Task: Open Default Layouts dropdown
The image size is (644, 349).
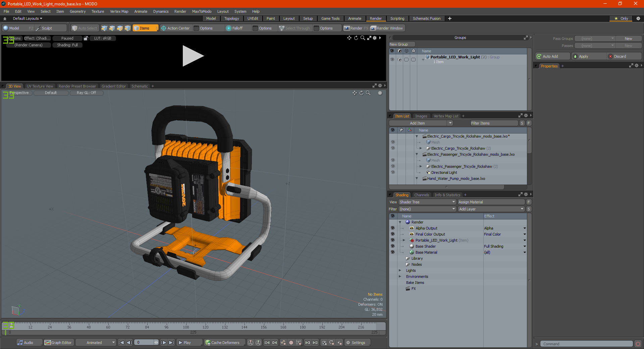Action: (28, 18)
